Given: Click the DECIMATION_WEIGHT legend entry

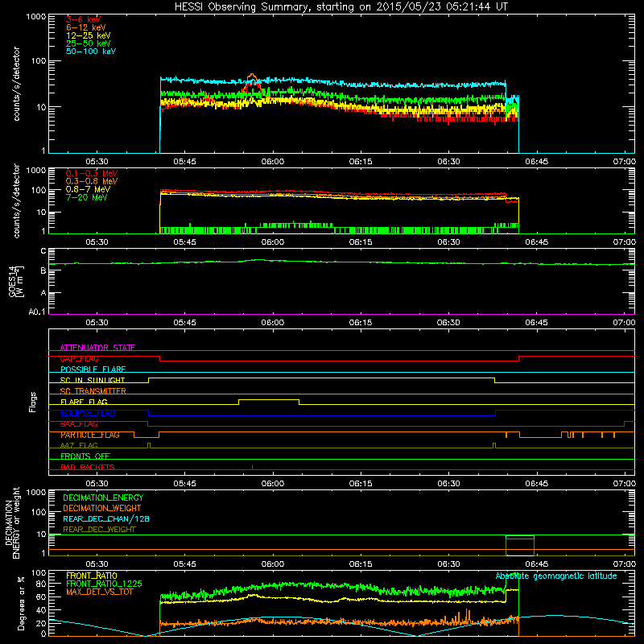Looking at the screenshot, I should pyautogui.click(x=102, y=509).
